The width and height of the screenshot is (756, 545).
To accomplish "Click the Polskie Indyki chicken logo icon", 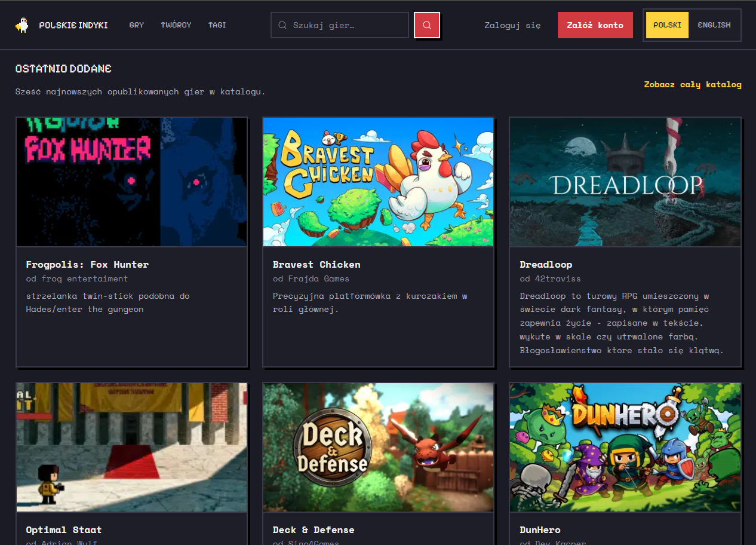I will pos(22,25).
